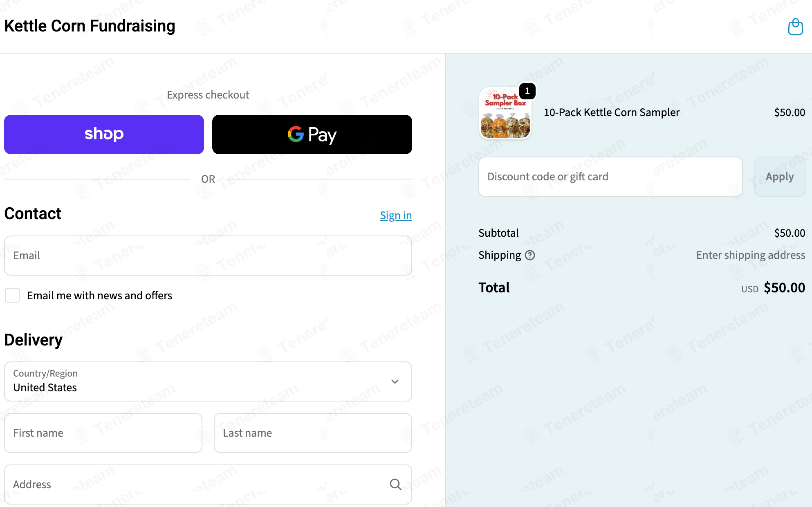Click into the Address field
The height and width of the screenshot is (507, 812).
coord(208,485)
